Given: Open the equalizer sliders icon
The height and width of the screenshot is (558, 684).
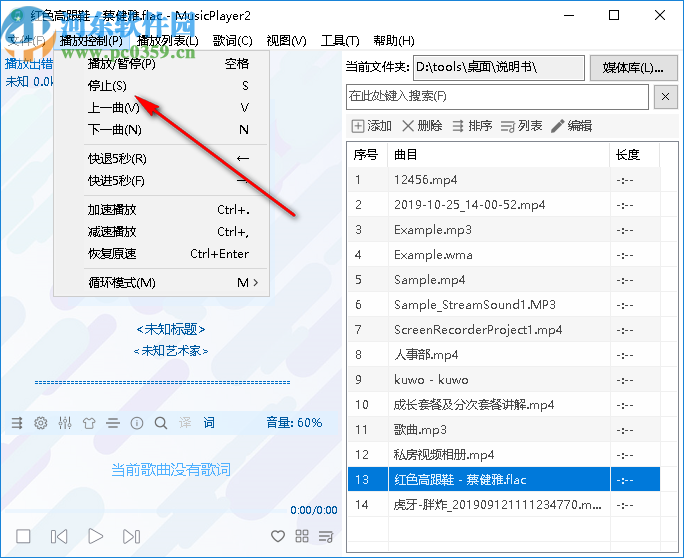Looking at the screenshot, I should pyautogui.click(x=65, y=423).
